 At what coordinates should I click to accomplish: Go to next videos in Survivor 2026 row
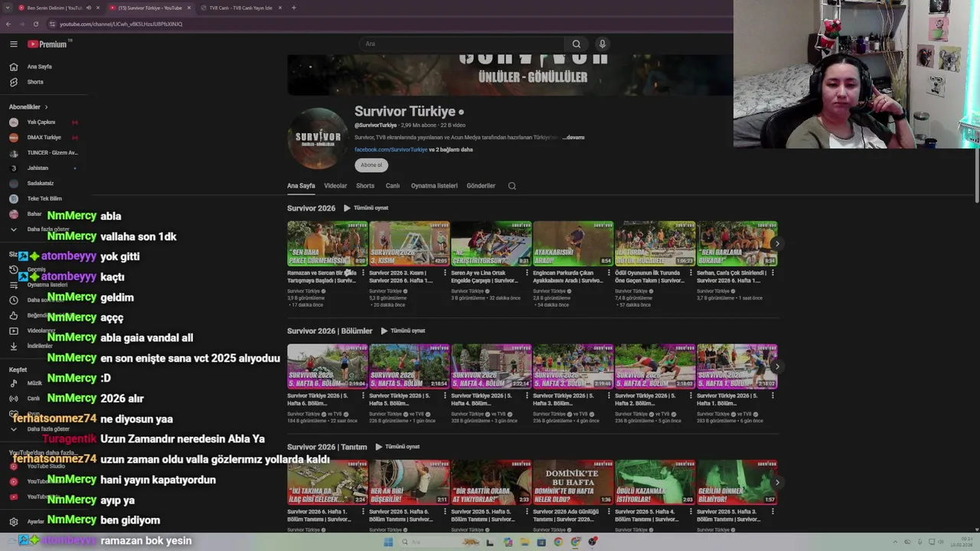click(x=777, y=244)
